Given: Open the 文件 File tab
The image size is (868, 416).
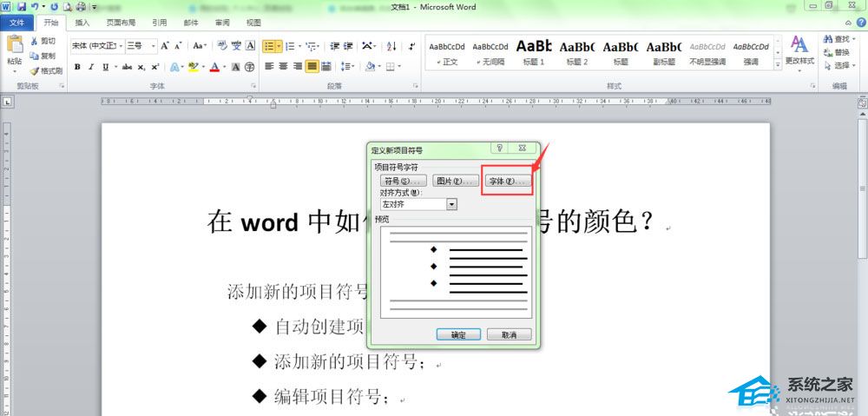Looking at the screenshot, I should point(17,23).
